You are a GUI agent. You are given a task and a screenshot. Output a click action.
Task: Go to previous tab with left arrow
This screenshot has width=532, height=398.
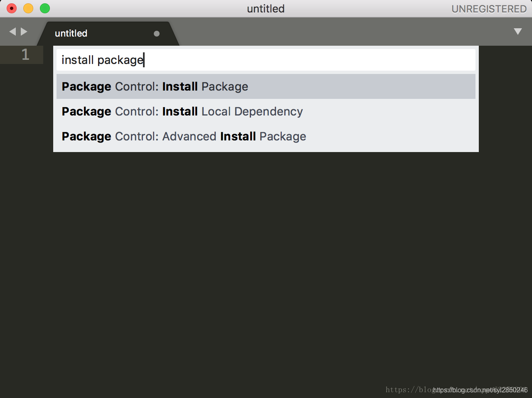(x=12, y=32)
